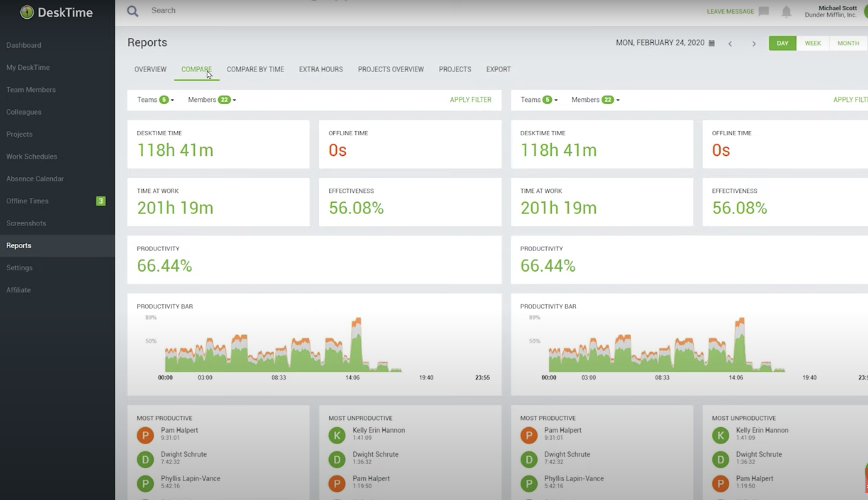Image resolution: width=868 pixels, height=500 pixels.
Task: Click the search magnifier icon
Action: pyautogui.click(x=132, y=11)
